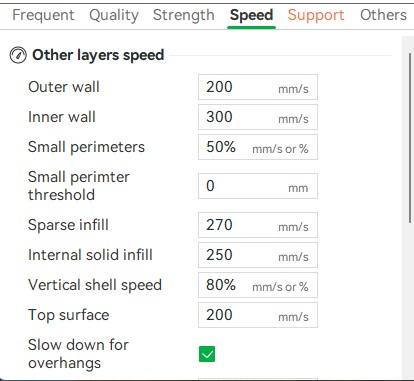Click the speedometer icon beside Other layers speed
This screenshot has width=414, height=381.
point(18,55)
